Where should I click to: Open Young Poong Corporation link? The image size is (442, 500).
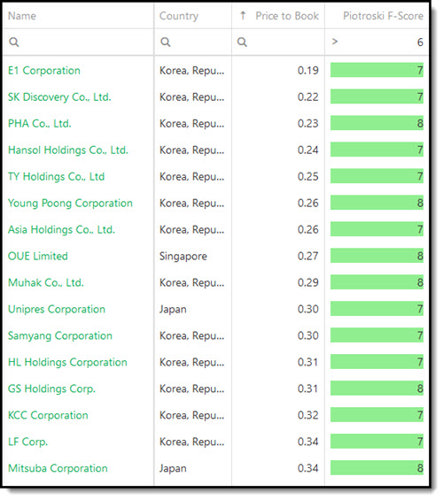pyautogui.click(x=70, y=203)
